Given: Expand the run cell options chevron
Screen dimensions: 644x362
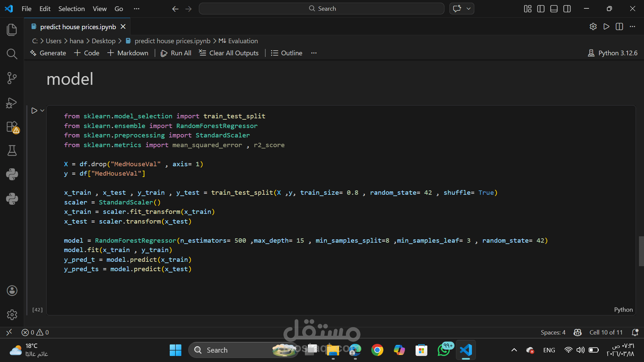Looking at the screenshot, I should click(42, 110).
